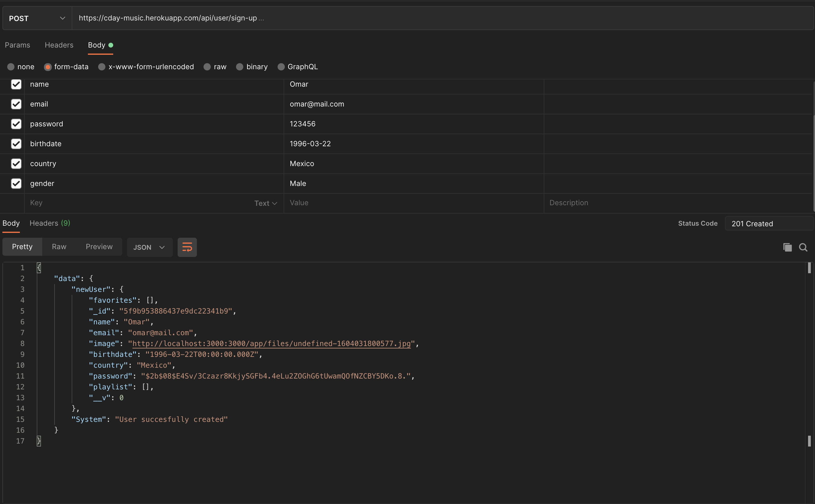The image size is (815, 504).
Task: Switch response view to Raw
Action: 59,247
